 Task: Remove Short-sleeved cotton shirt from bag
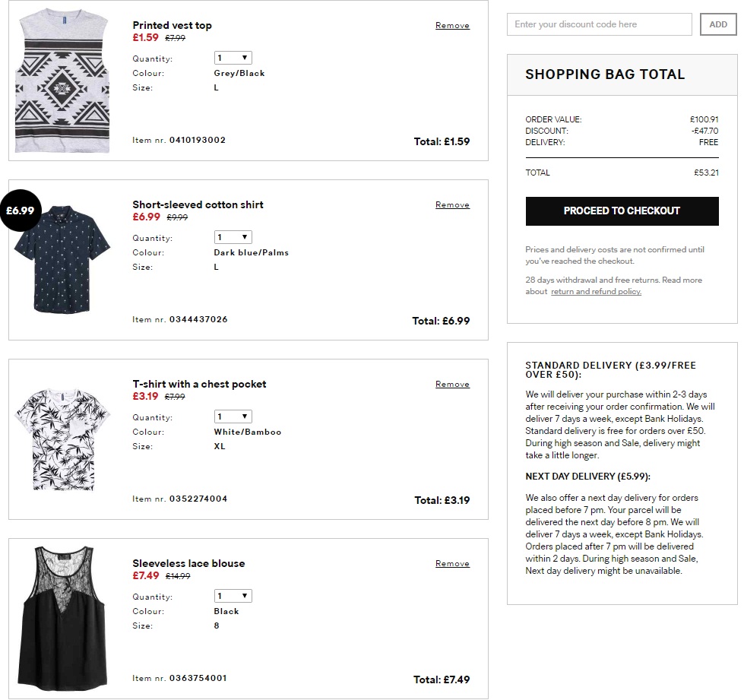(x=452, y=205)
